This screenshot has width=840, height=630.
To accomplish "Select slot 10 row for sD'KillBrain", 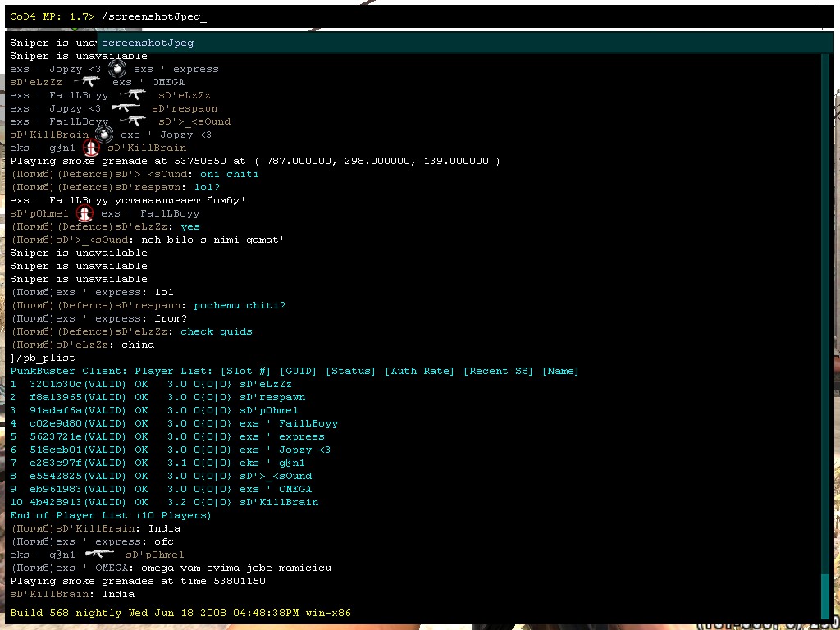I will [164, 502].
